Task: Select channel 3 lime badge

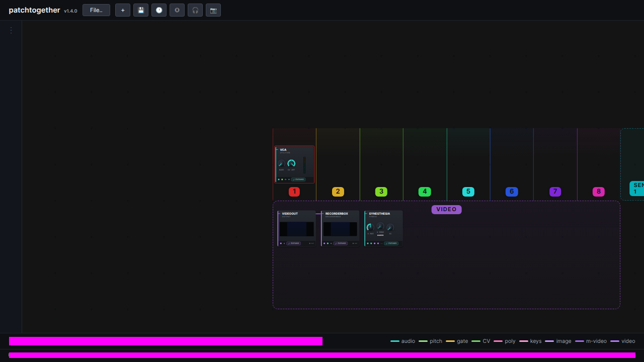Action: pos(381,192)
